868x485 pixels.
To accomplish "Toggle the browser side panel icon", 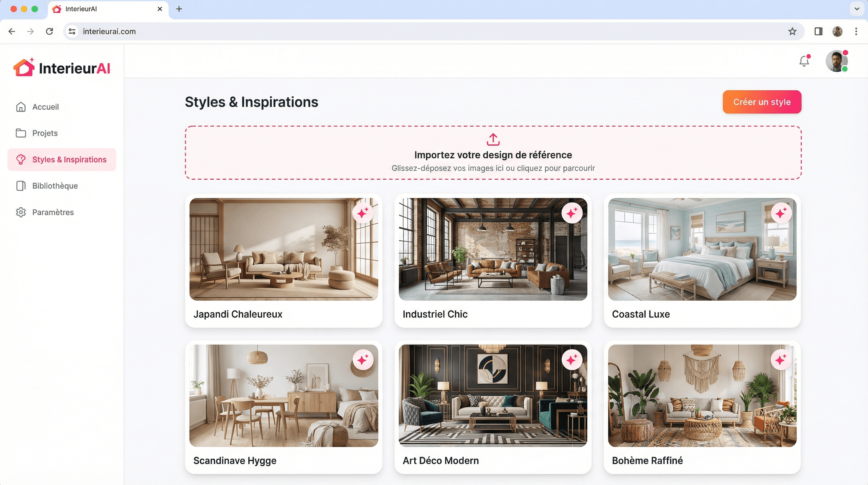I will 818,31.
